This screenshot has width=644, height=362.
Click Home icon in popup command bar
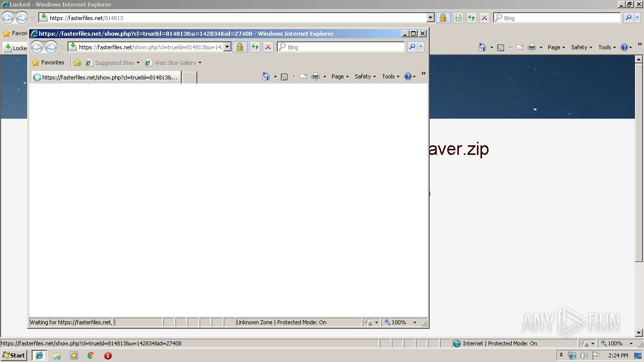pos(266,76)
